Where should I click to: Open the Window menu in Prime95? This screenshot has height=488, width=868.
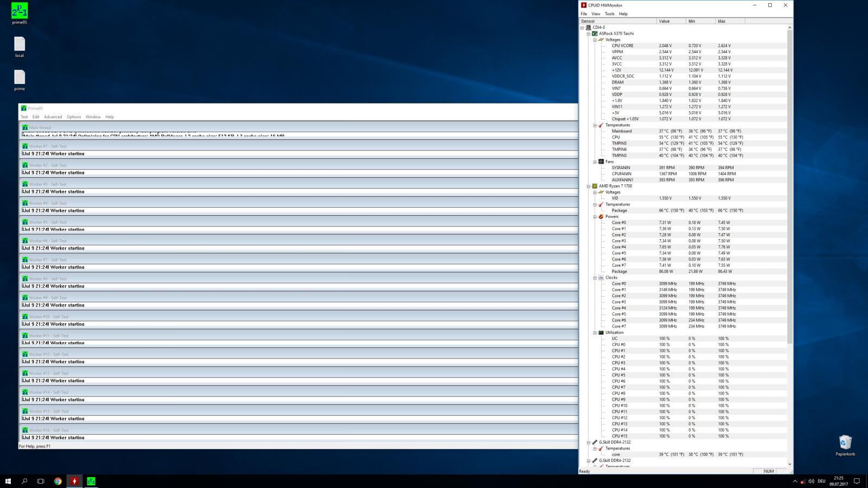click(x=93, y=117)
